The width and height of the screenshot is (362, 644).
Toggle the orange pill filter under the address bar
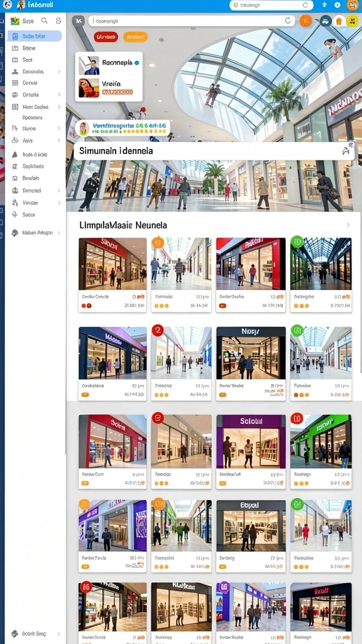coord(135,37)
